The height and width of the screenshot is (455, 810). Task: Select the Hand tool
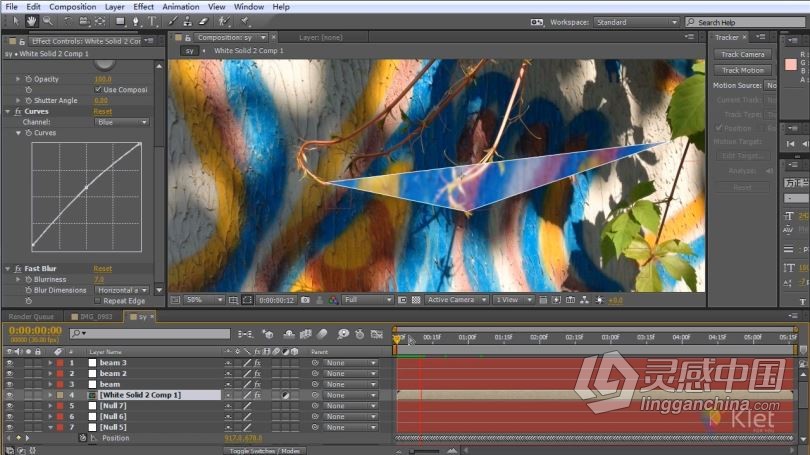[32, 21]
